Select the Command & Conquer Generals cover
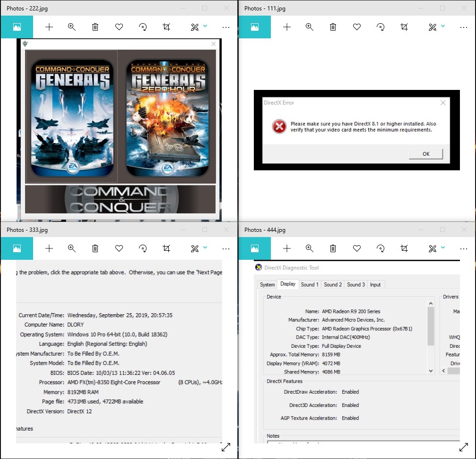The width and height of the screenshot is (476, 459). pyautogui.click(x=72, y=117)
